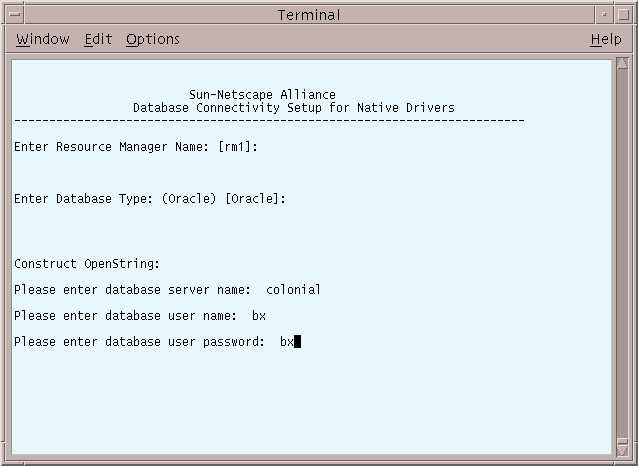This screenshot has width=638, height=466.
Task: Open the Options menu
Action: click(153, 39)
